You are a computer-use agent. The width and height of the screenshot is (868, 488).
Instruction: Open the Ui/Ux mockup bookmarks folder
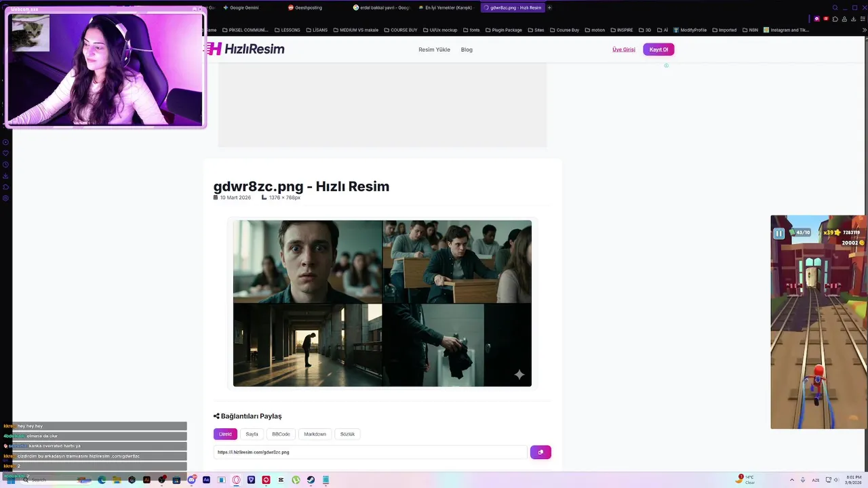click(440, 30)
